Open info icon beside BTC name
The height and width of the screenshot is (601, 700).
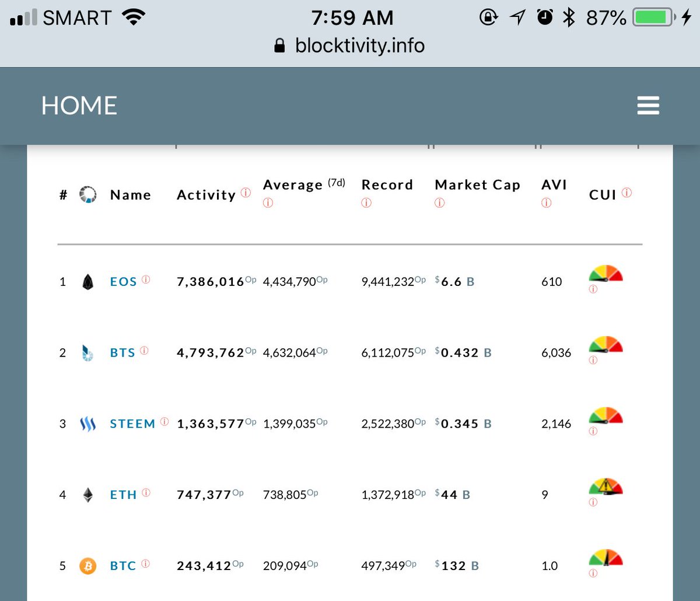pos(146,564)
